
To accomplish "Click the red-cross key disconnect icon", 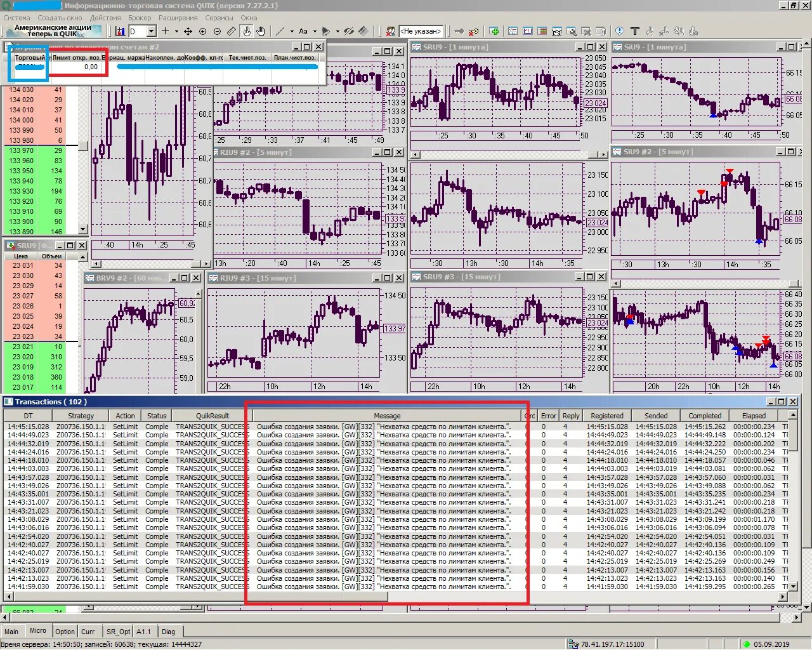I will click(x=474, y=31).
